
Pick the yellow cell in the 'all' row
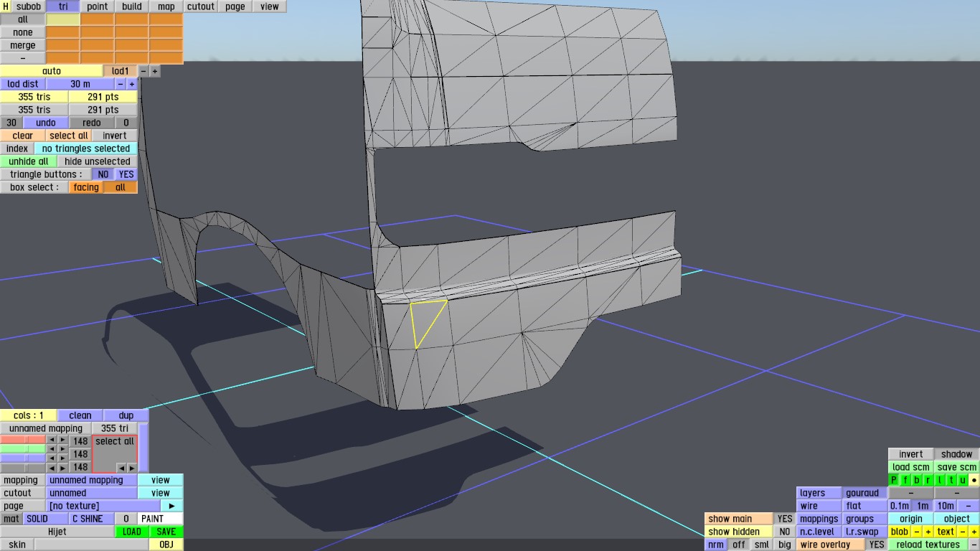pos(63,19)
